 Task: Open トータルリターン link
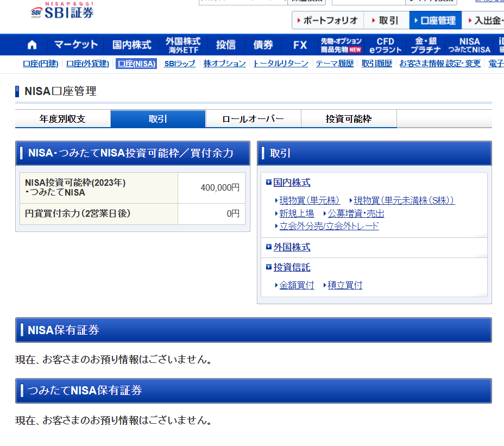281,64
